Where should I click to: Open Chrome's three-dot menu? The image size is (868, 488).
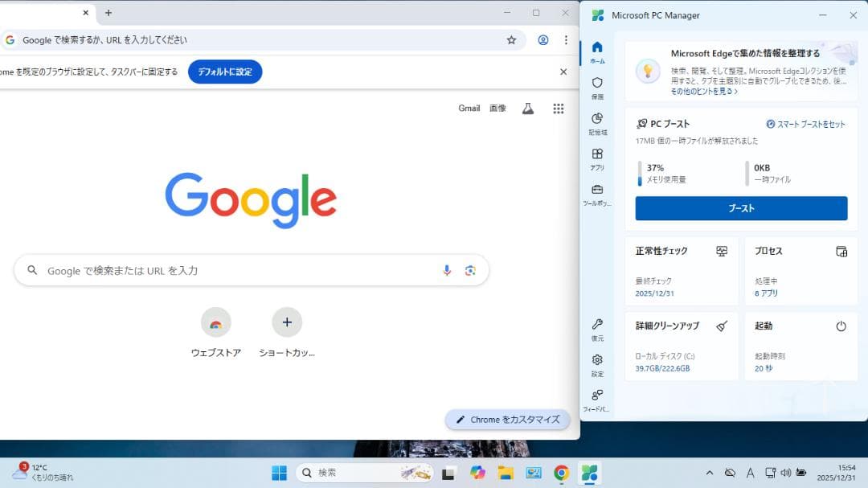[565, 39]
